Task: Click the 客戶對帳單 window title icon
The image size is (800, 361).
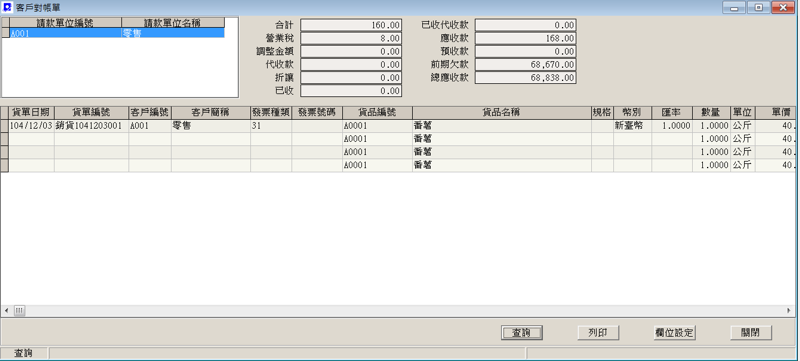Action: 8,7
